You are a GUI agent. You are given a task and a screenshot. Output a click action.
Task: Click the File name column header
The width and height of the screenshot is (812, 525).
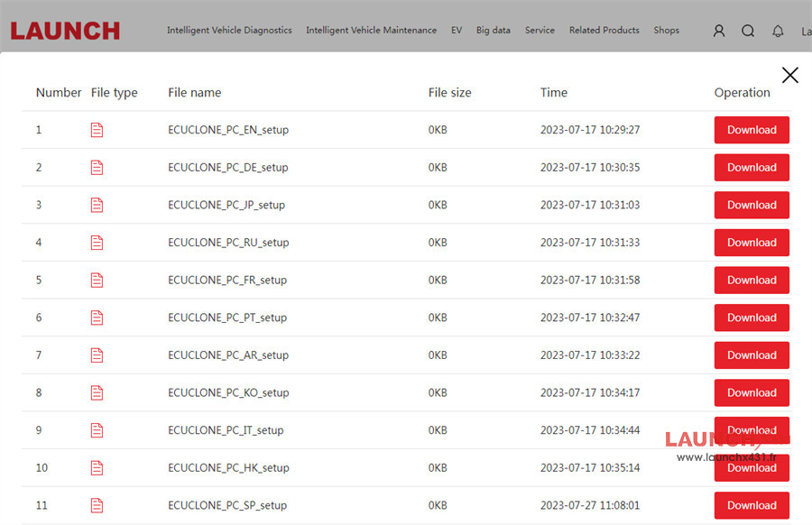point(195,93)
